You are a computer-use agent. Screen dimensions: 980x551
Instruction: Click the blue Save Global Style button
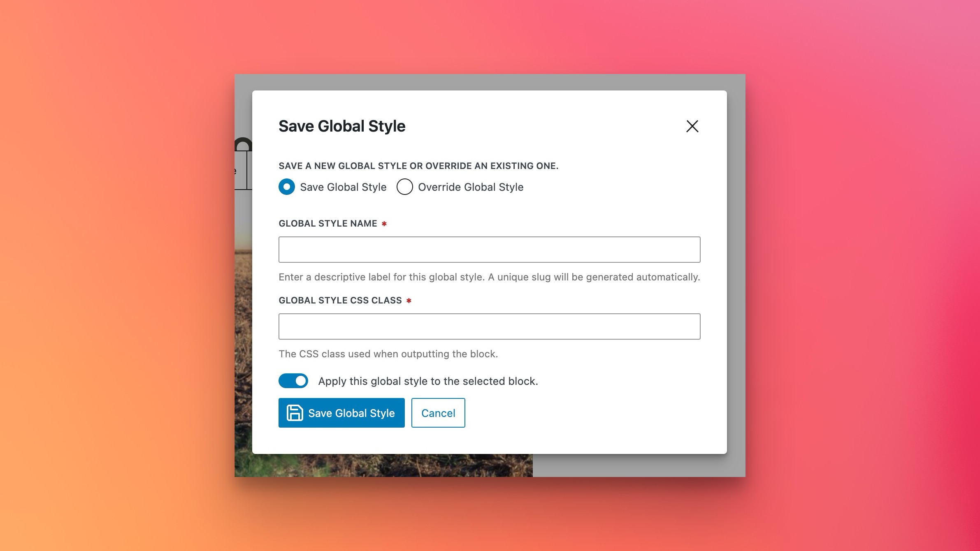coord(341,413)
